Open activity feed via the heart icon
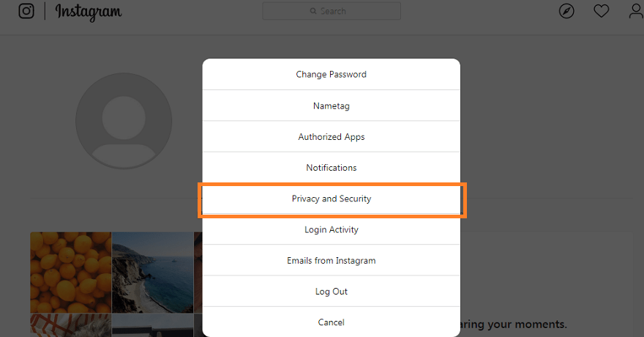This screenshot has height=337, width=644. (x=601, y=11)
